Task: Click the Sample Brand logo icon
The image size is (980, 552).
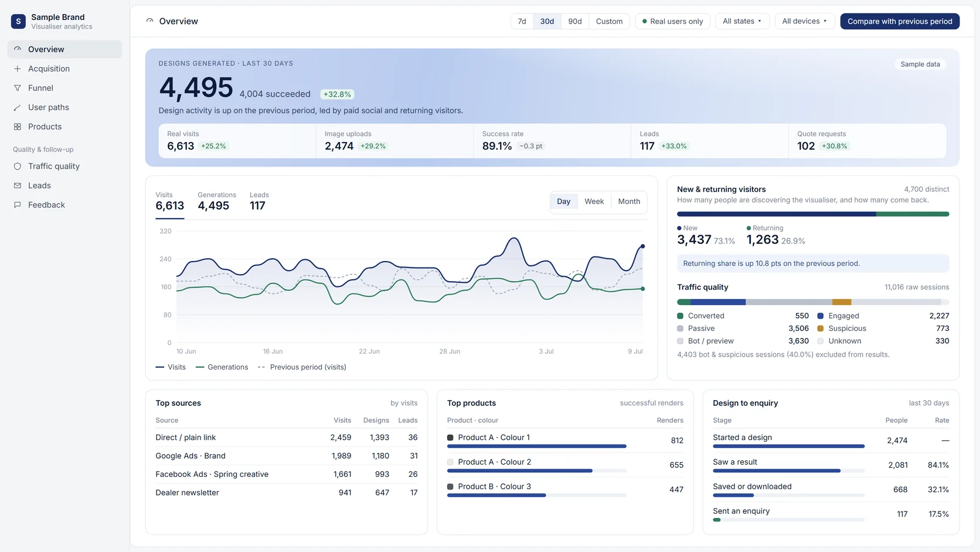Action: click(18, 22)
